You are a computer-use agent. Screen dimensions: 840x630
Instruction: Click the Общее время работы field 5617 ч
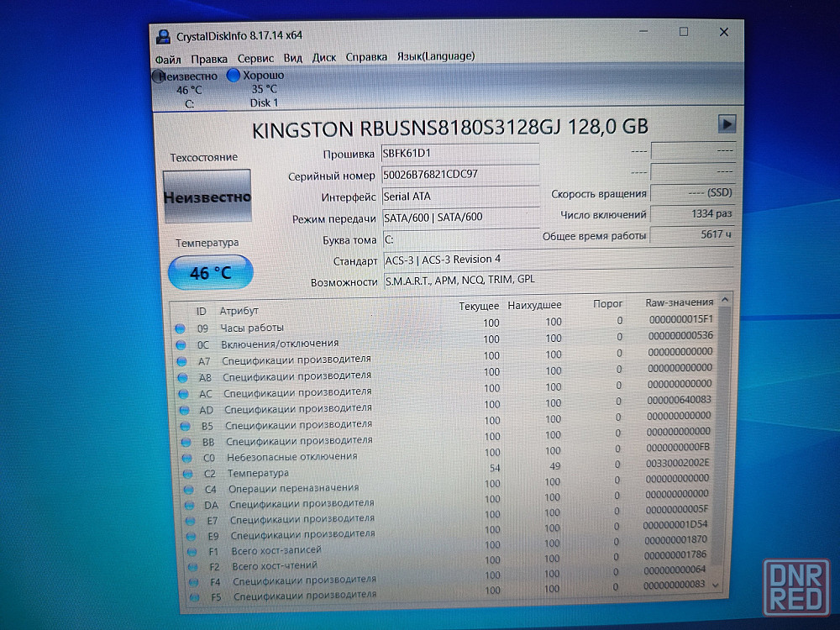pyautogui.click(x=691, y=234)
